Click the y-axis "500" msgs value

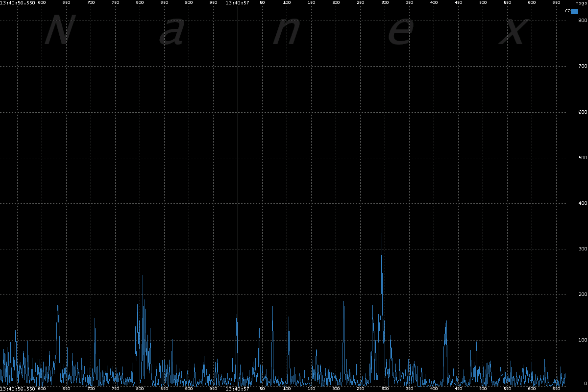coord(583,158)
